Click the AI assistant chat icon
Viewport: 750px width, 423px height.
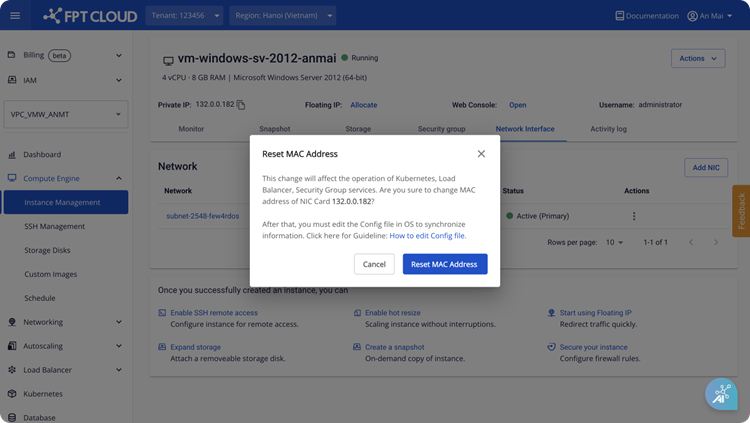pyautogui.click(x=719, y=394)
